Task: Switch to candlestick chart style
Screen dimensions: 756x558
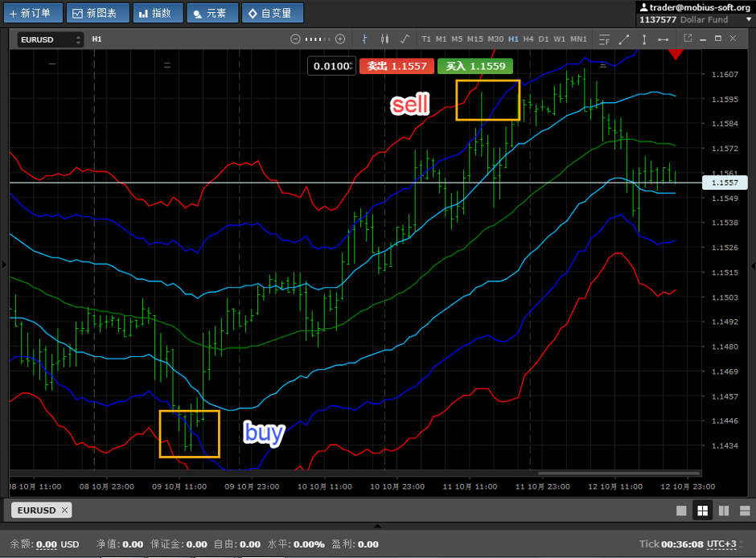Action: [x=384, y=39]
